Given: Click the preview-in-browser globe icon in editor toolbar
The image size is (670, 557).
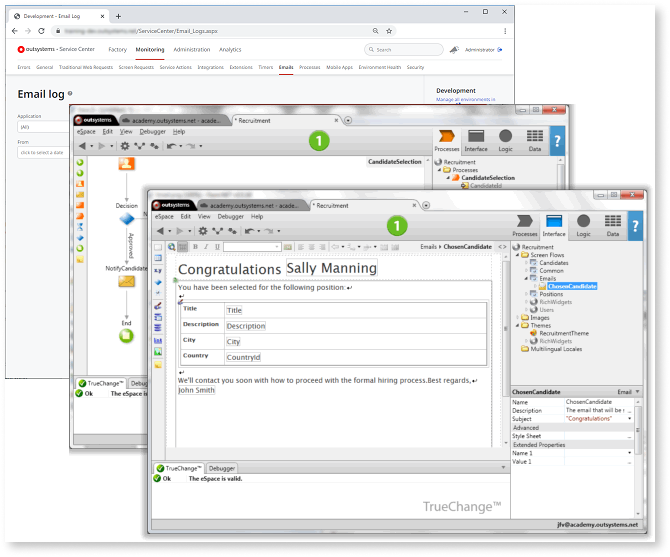Looking at the screenshot, I should 171,246.
